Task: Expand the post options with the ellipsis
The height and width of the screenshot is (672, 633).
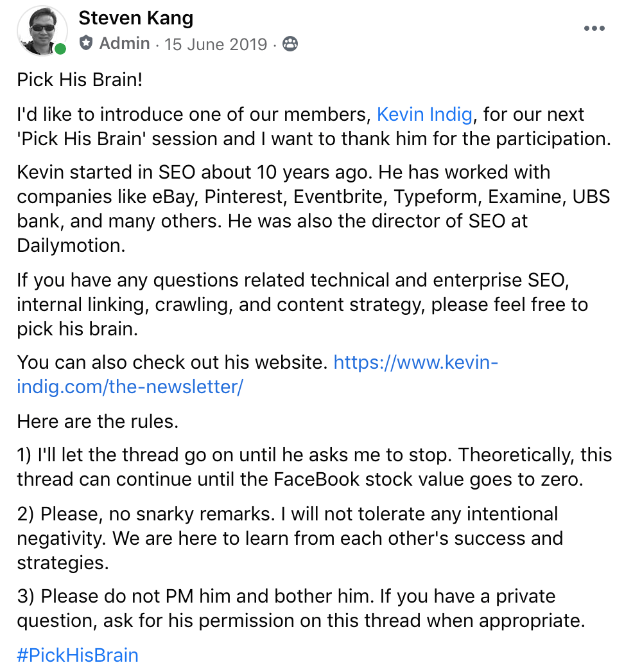Action: 594,28
